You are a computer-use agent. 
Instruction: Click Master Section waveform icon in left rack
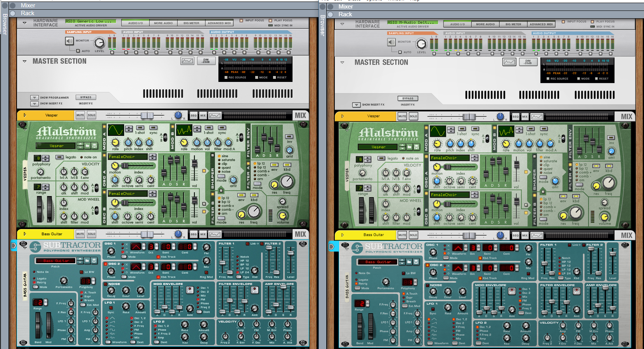tap(187, 61)
